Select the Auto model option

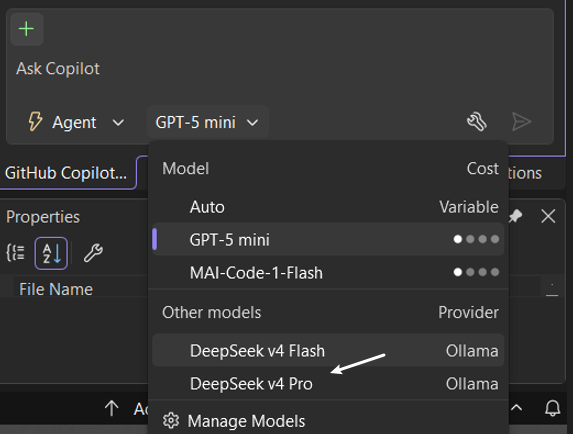click(328, 207)
